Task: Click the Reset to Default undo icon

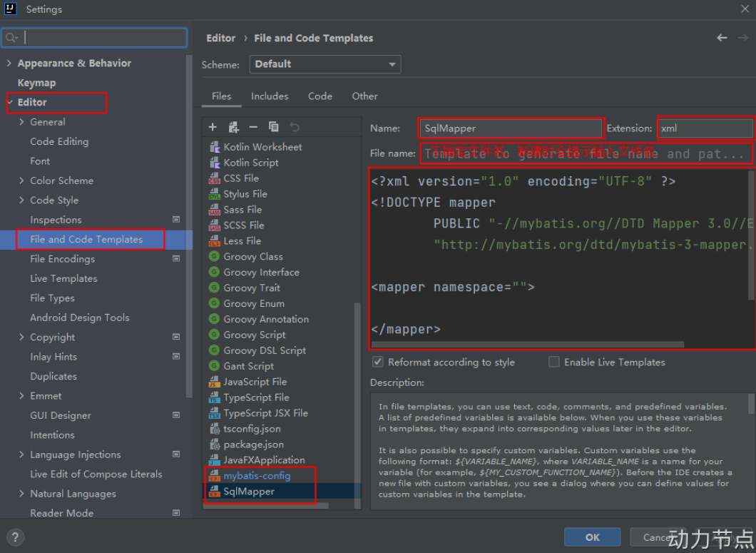Action: (295, 127)
